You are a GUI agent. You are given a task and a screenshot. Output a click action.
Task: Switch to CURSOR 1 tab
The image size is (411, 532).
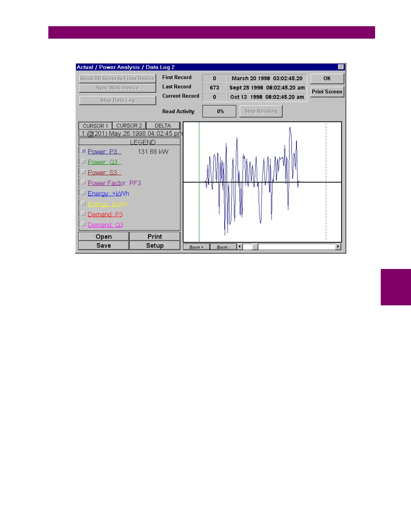pos(95,126)
